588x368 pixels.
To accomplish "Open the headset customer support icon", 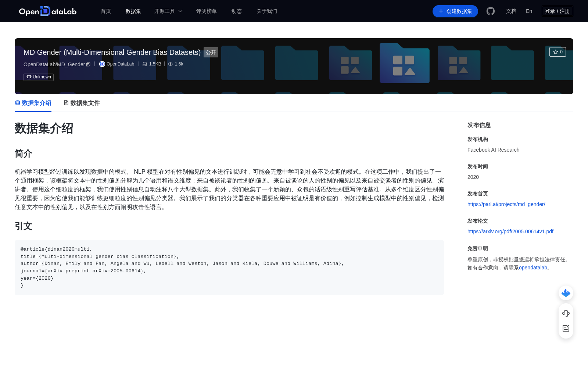I will tap(566, 313).
